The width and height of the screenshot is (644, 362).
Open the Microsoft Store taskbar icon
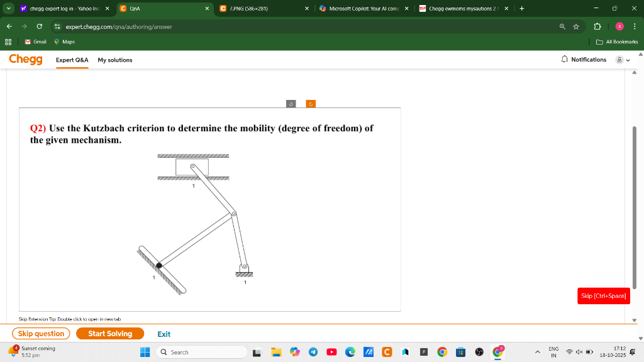point(461,352)
